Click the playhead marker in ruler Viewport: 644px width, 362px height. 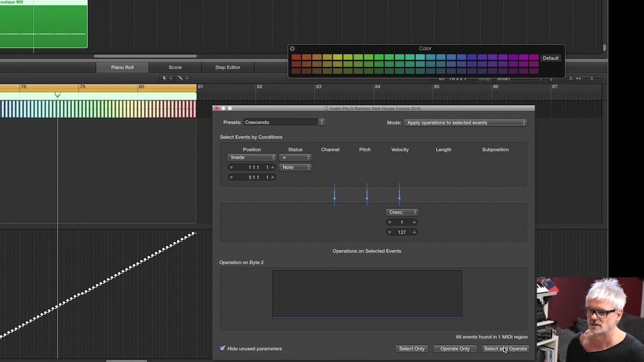coord(58,95)
